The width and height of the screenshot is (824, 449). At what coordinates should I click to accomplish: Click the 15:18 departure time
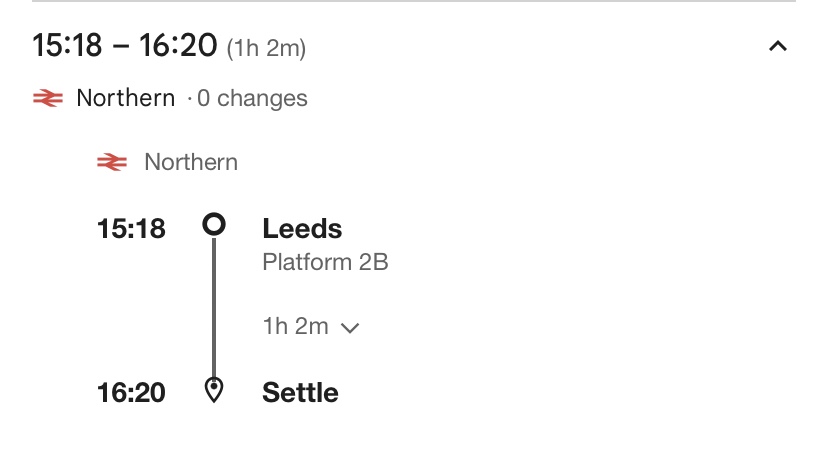pyautogui.click(x=131, y=229)
